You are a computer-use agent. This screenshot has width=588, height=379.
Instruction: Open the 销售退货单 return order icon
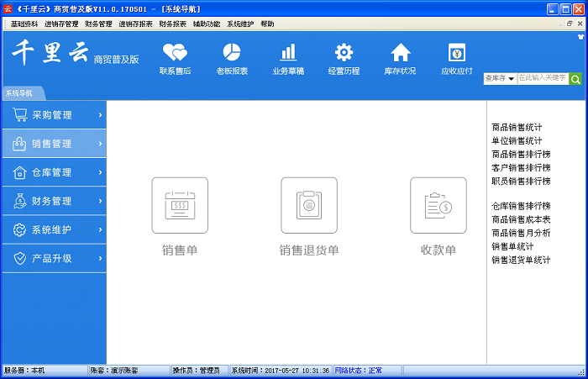[x=309, y=205]
